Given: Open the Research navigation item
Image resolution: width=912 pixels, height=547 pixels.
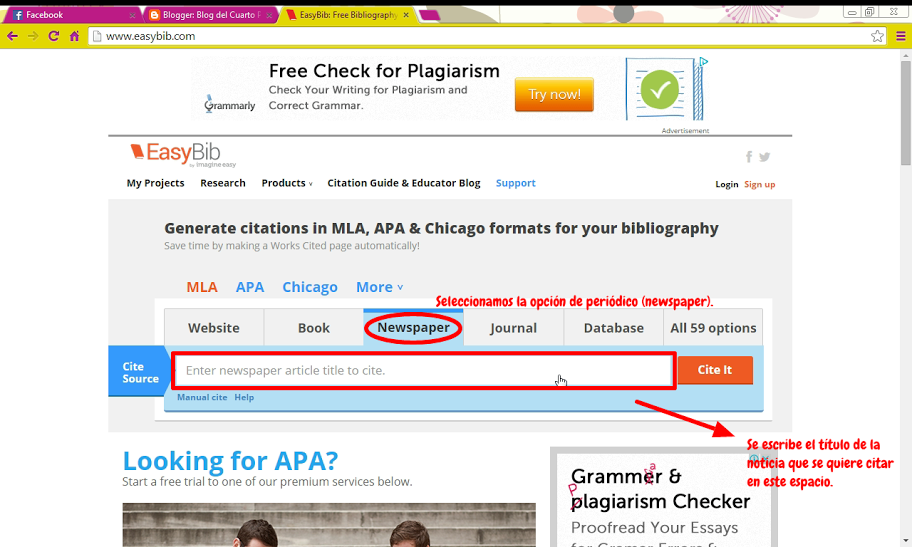Looking at the screenshot, I should click(223, 183).
